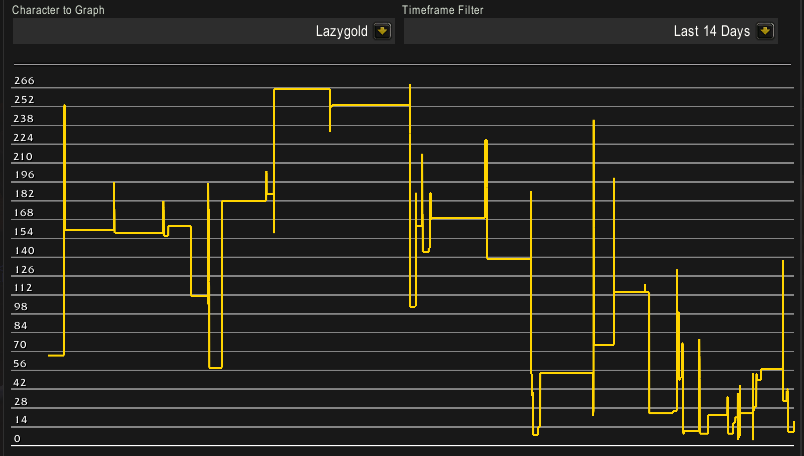This screenshot has height=456, width=804.
Task: Click the 196 y-axis label
Action: pos(24,175)
